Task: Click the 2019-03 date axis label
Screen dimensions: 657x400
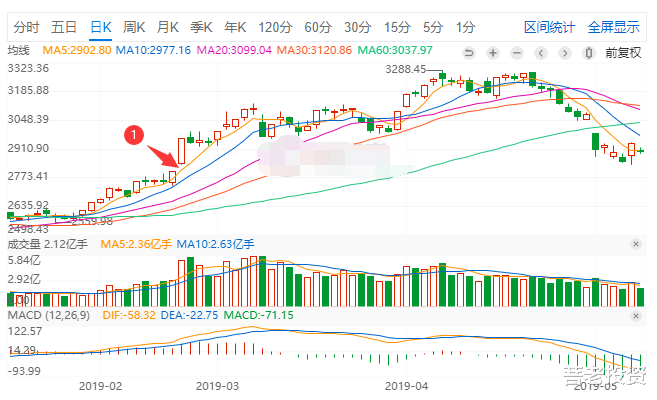Action: point(217,386)
